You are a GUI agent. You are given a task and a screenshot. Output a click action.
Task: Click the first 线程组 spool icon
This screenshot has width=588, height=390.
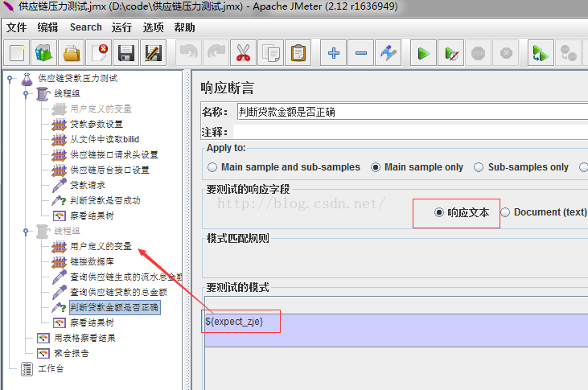(x=43, y=94)
